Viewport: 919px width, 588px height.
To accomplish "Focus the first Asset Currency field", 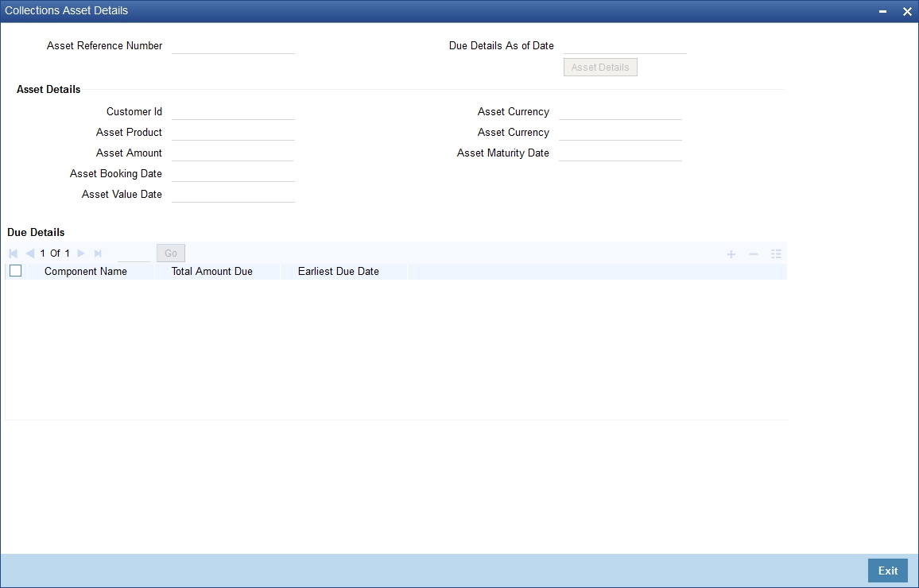I will 620,112.
